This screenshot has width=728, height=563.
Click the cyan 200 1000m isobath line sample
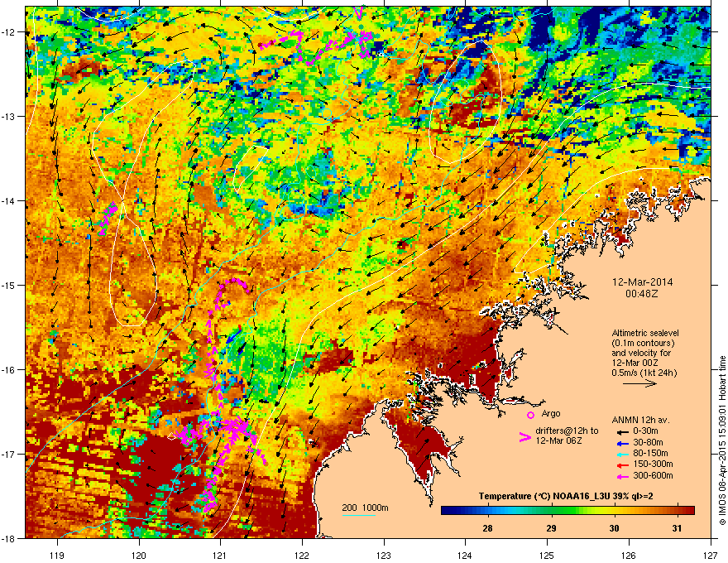[359, 515]
